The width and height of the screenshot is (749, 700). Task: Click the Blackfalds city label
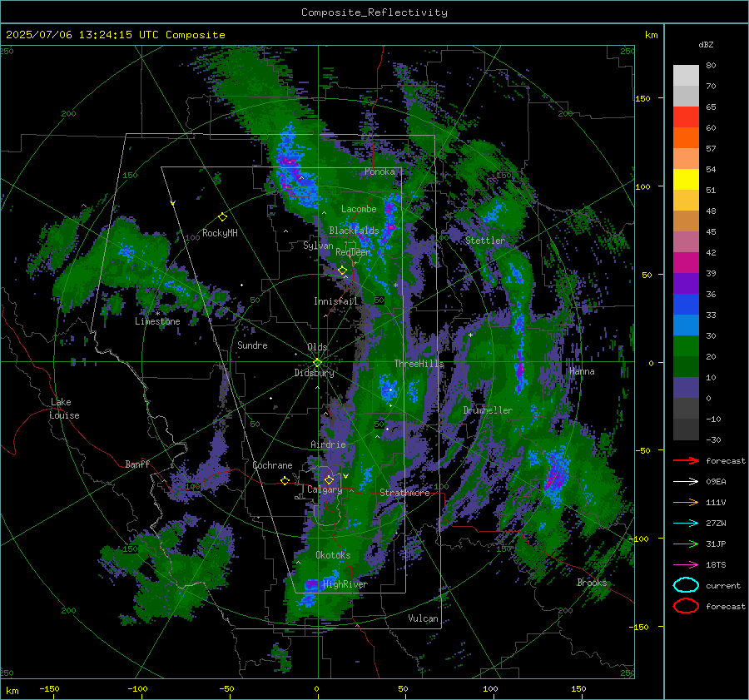[354, 231]
